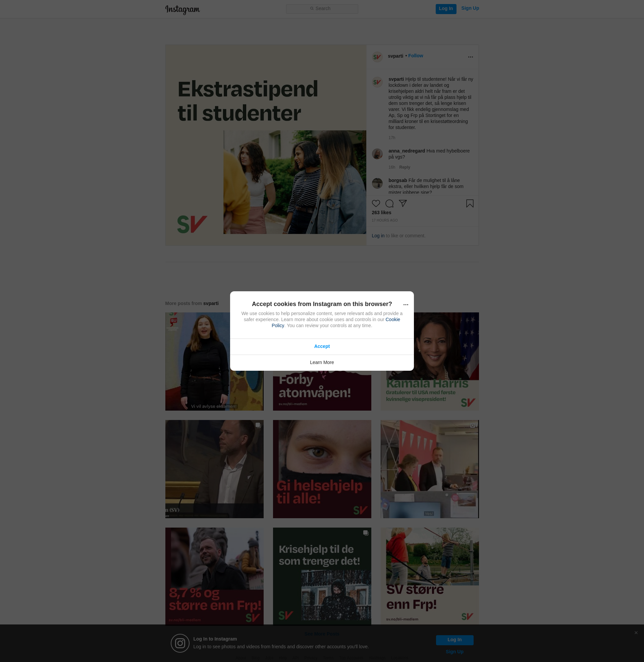Click svparti link in More posts heading
This screenshot has width=644, height=662.
coord(211,303)
